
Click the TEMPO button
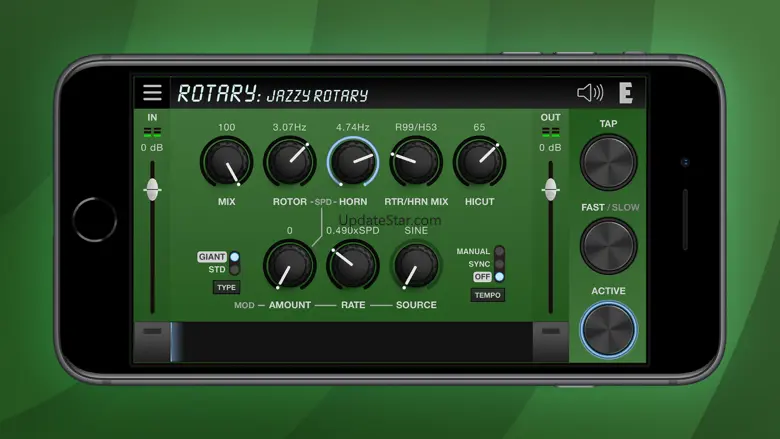click(x=488, y=295)
